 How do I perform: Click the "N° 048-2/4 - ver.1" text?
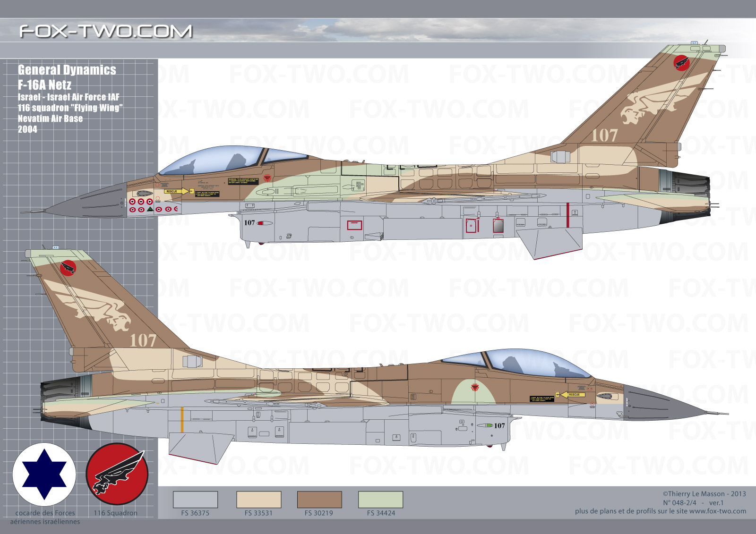(693, 503)
